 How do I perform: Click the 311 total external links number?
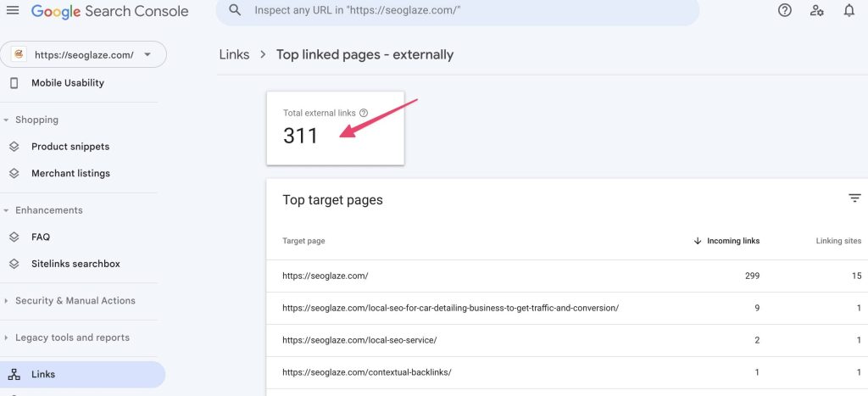pyautogui.click(x=301, y=136)
